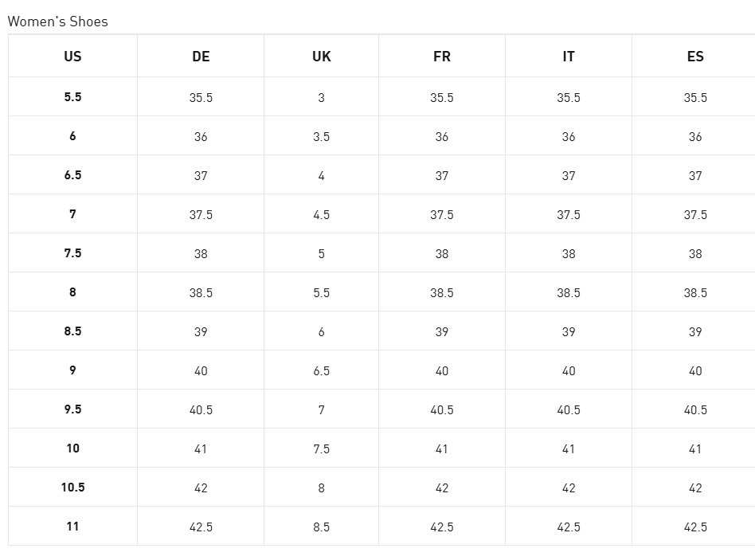Select the Women's Shoes table title

(57, 22)
